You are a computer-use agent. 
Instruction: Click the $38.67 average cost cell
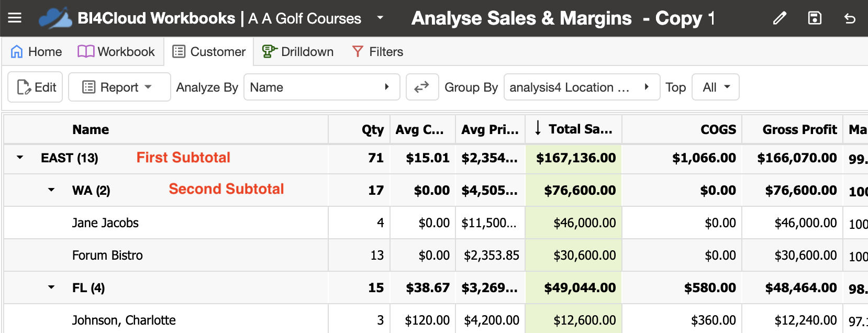pyautogui.click(x=423, y=288)
